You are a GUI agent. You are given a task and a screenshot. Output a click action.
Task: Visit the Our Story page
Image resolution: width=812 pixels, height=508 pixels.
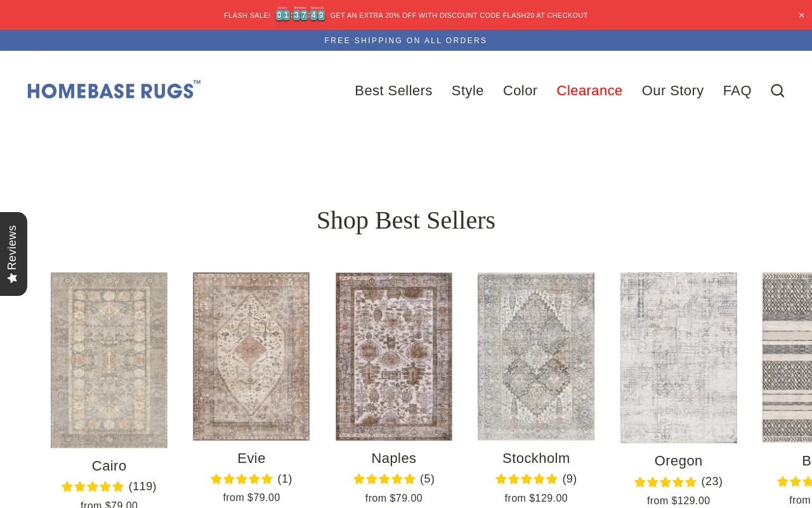pyautogui.click(x=672, y=91)
